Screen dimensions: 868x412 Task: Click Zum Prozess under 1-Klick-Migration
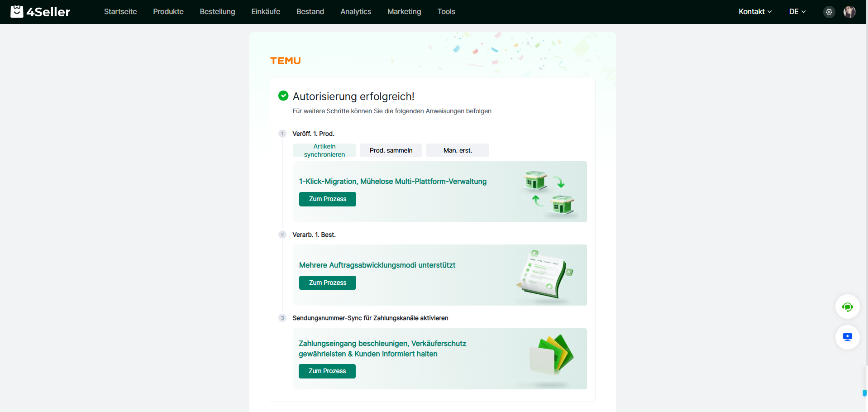[327, 199]
